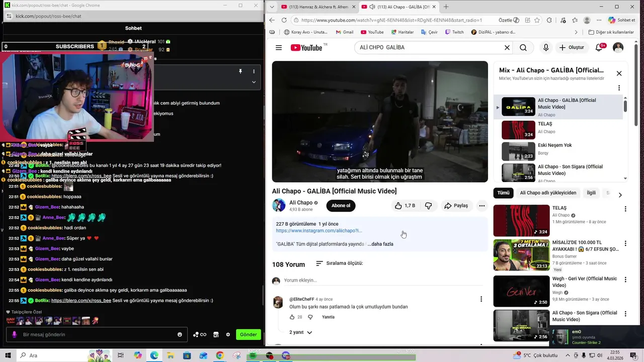
Task: Clear the YouTube search box text
Action: (507, 48)
